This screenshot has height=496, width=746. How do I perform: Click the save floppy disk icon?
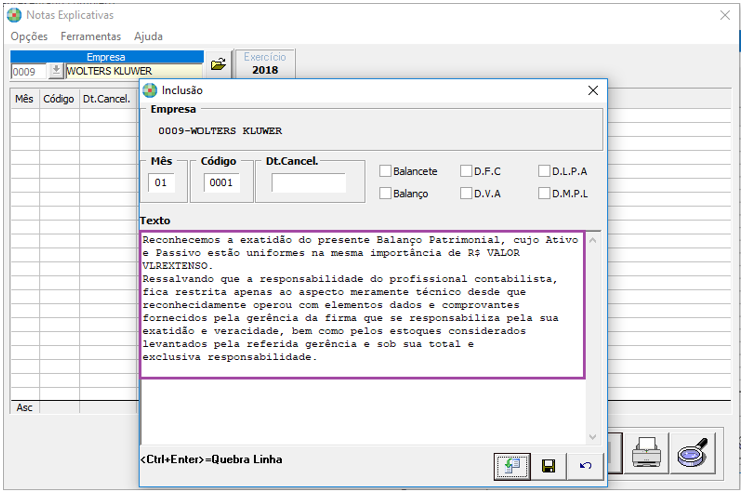549,466
